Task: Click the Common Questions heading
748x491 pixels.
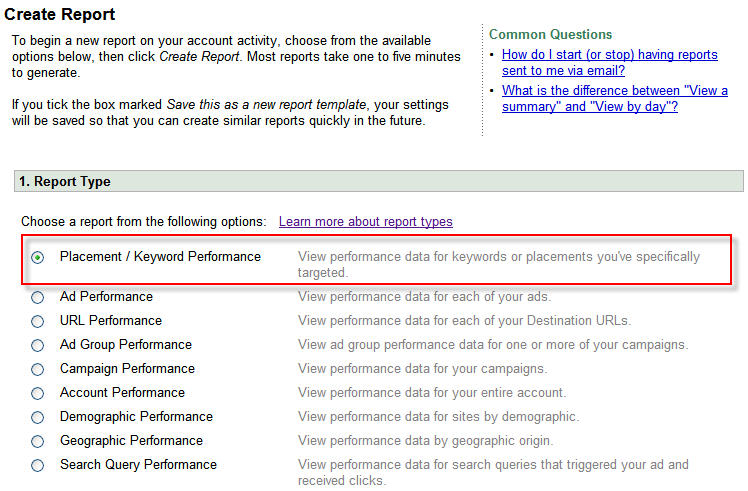Action: (x=550, y=34)
